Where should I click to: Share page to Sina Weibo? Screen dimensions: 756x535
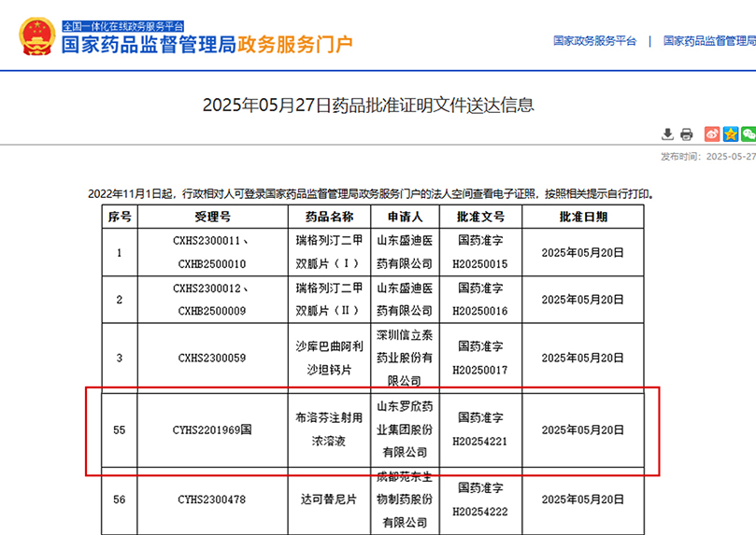[712, 134]
